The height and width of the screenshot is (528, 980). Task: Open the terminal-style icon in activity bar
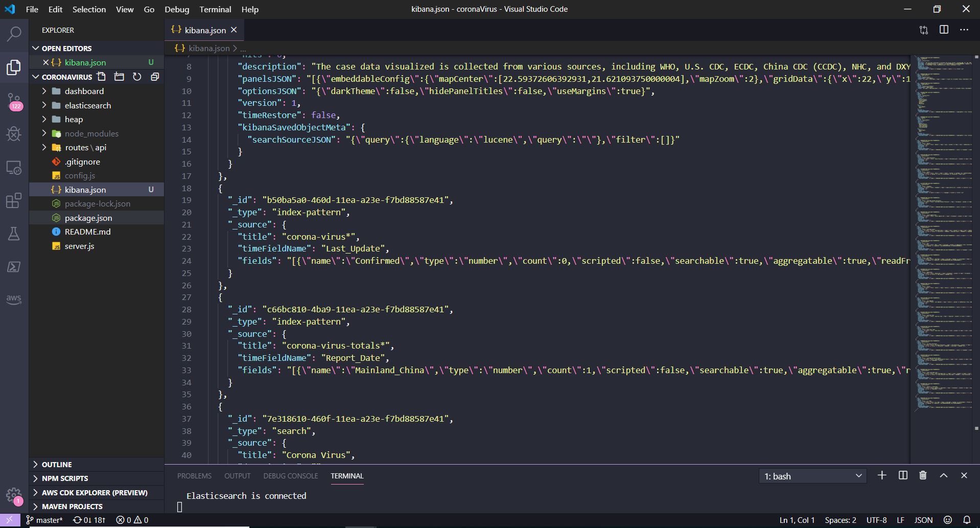pos(14,267)
